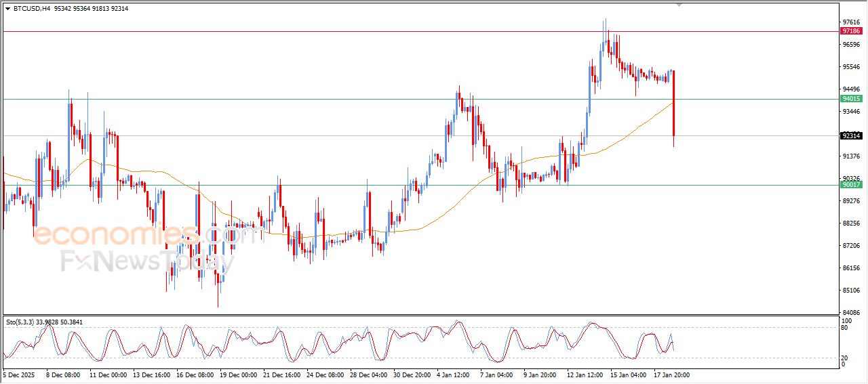The image size is (868, 384).
Task: Select the red 97186 price level tag
Action: pos(851,31)
